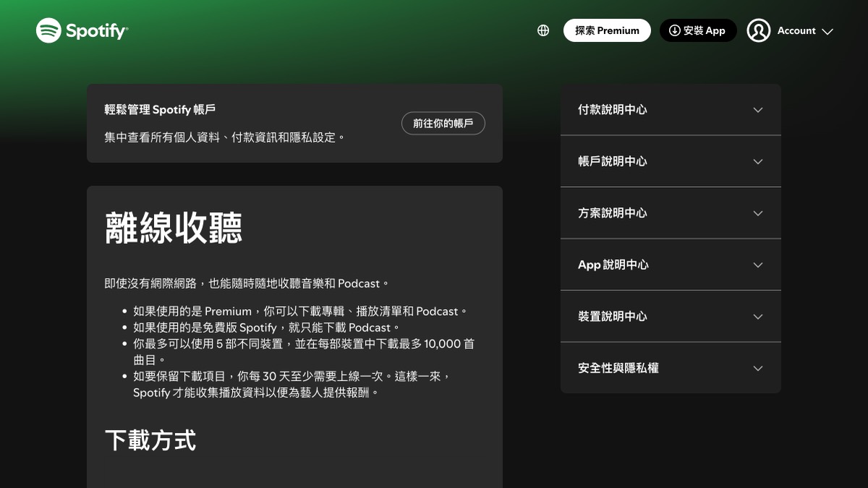Select the 方案說明中心 menu label
Viewport: 868px width, 488px height.
point(612,213)
